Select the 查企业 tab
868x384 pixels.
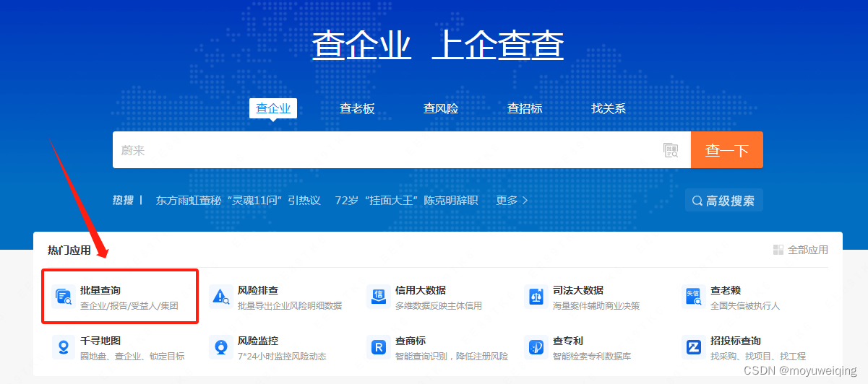[273, 108]
